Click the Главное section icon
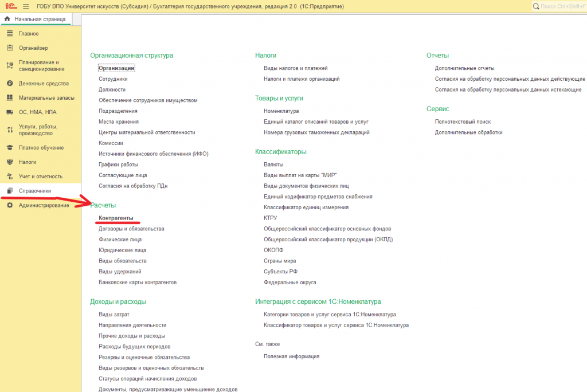587x392 pixels. pyautogui.click(x=10, y=34)
